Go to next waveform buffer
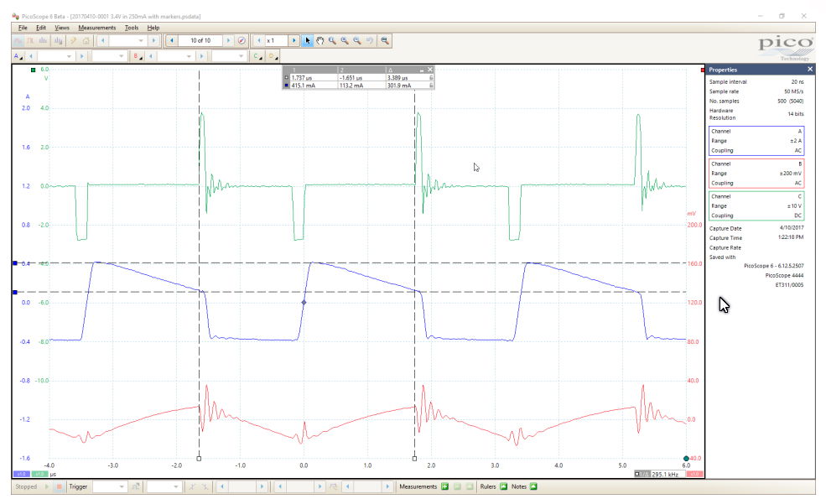Viewport: 826px width, 504px height. click(228, 40)
